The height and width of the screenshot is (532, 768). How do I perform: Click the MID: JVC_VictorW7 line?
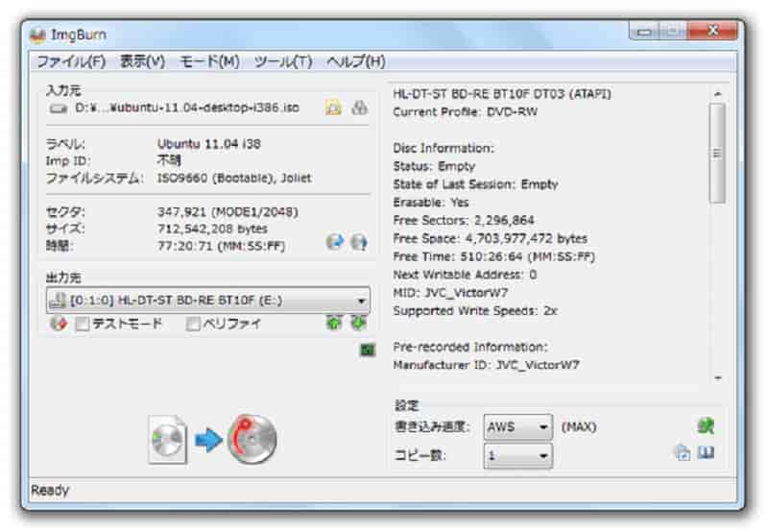(x=450, y=293)
